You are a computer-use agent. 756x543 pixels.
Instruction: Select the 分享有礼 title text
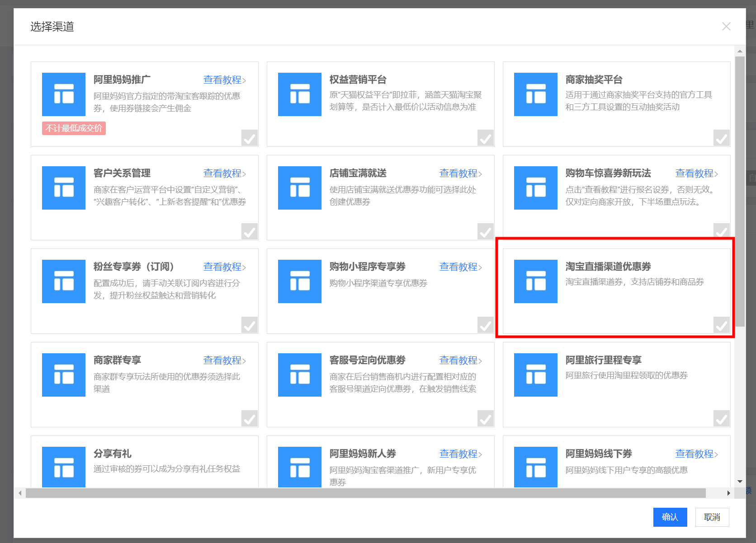pos(113,454)
